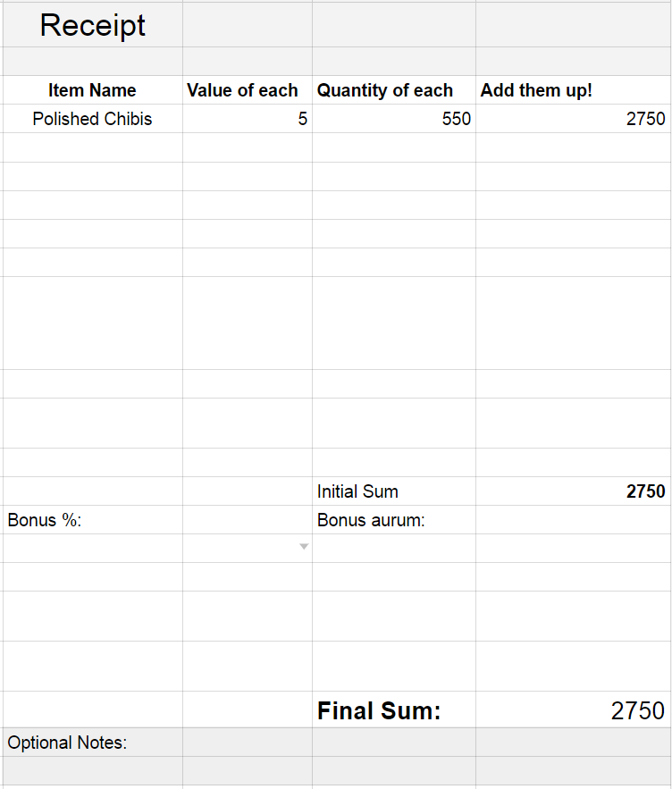Select the Receipt title cell
Screen dimensions: 672x789
pos(93,25)
